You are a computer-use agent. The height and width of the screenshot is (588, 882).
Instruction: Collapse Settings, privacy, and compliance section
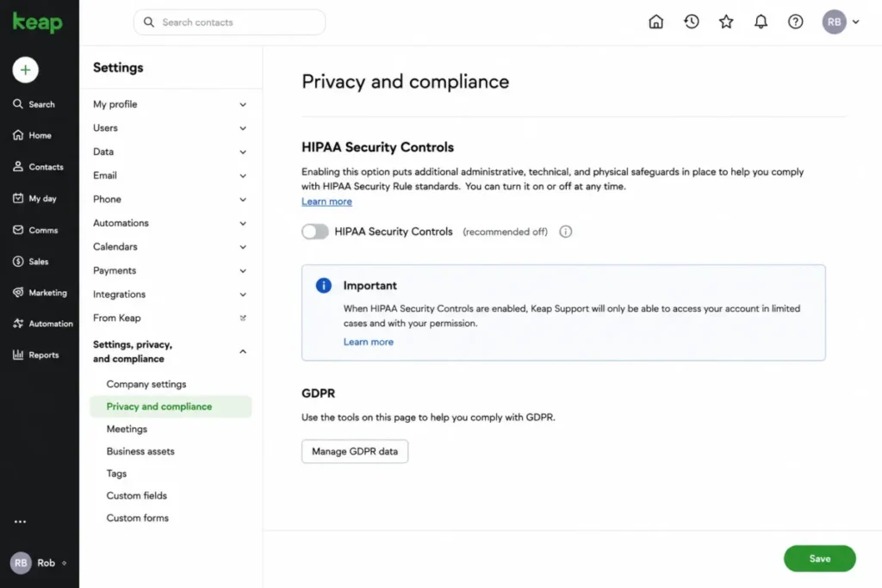171,351
